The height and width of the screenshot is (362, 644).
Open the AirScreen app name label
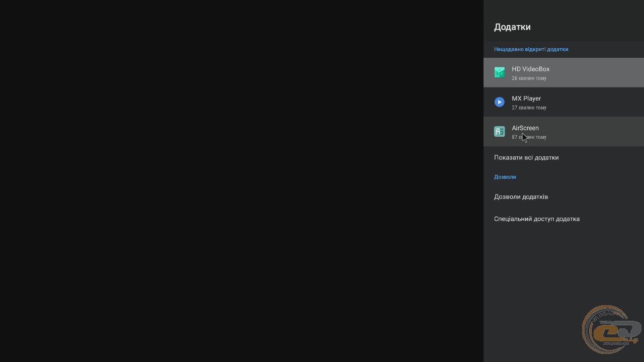(x=525, y=128)
